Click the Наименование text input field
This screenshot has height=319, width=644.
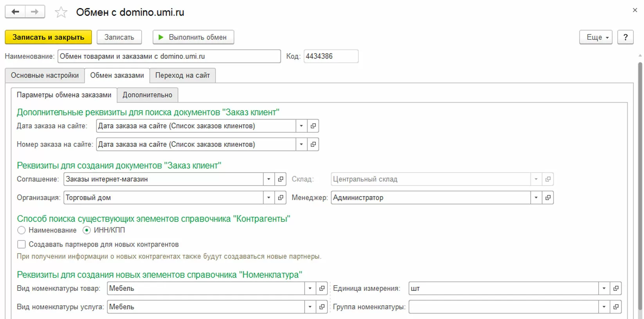coord(169,56)
